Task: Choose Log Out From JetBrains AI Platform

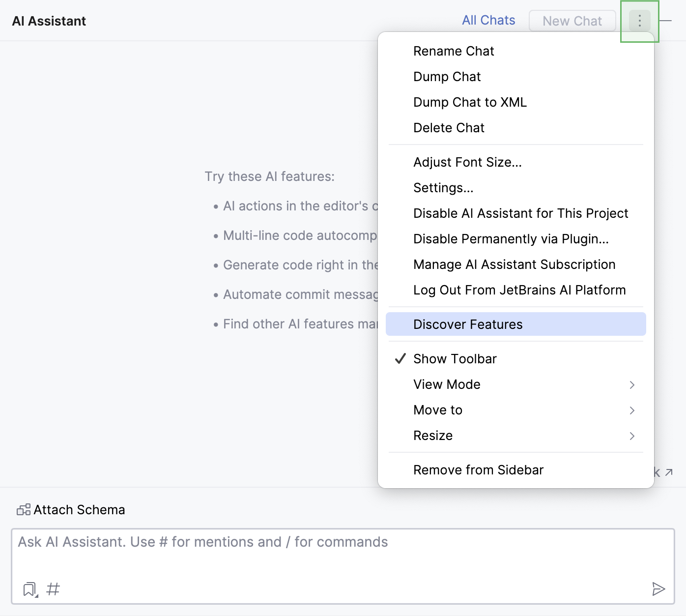Action: (x=516, y=290)
